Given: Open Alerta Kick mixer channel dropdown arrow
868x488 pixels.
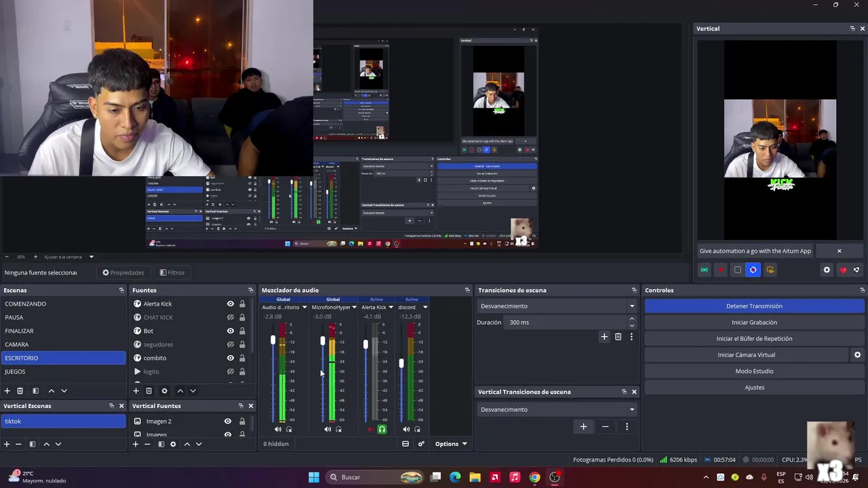Looking at the screenshot, I should click(x=391, y=307).
